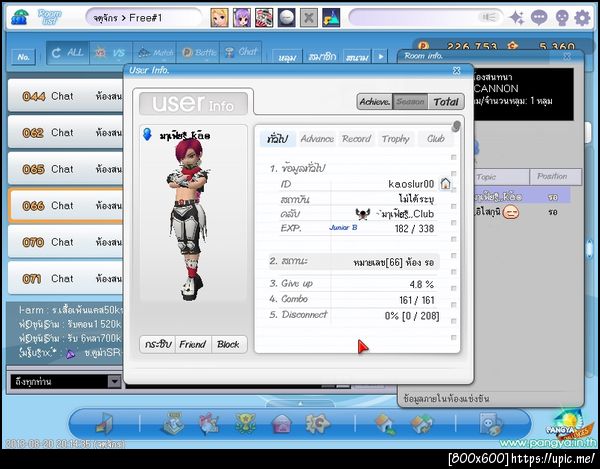Click the golf ball item icon

(286, 18)
